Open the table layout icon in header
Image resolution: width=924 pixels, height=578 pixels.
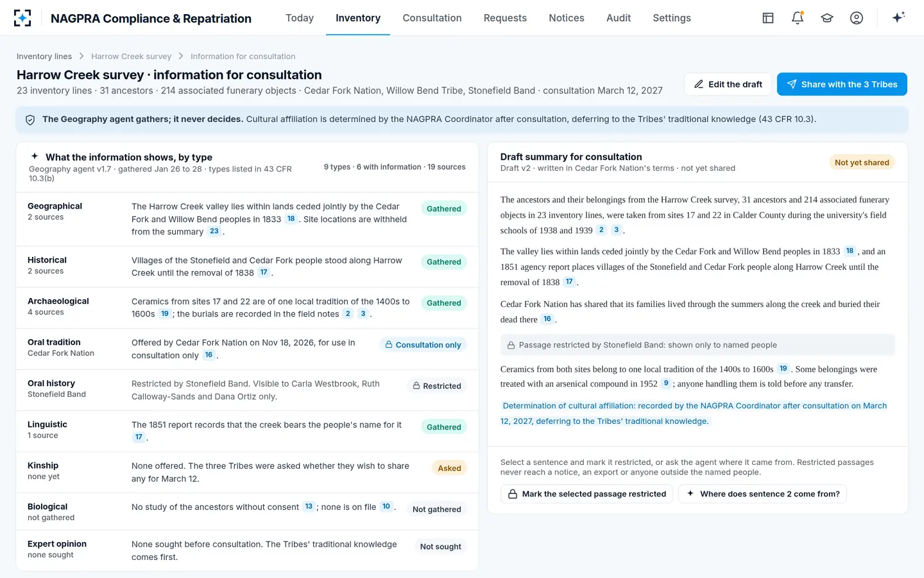(768, 18)
